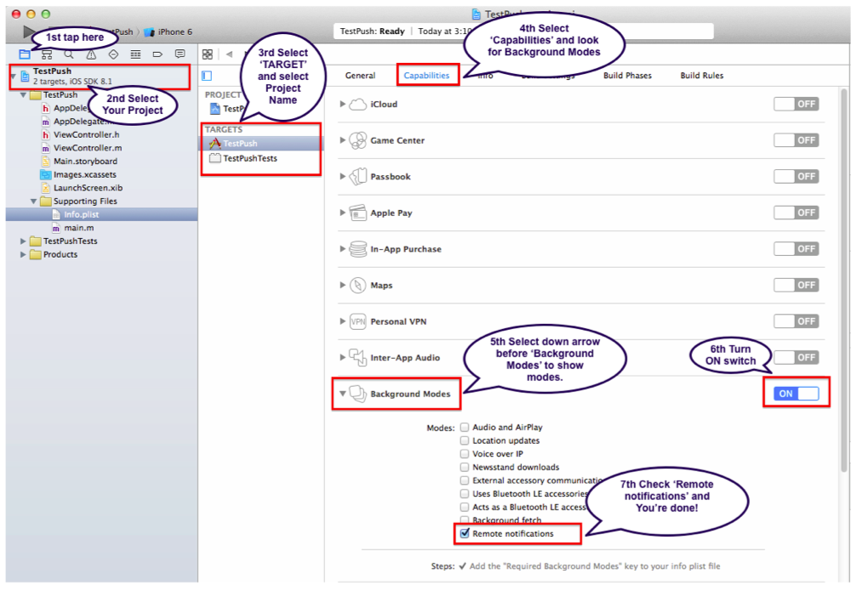Open the Breakpoint navigator icon
Viewport: 868px width, 597px height.
coord(157,54)
